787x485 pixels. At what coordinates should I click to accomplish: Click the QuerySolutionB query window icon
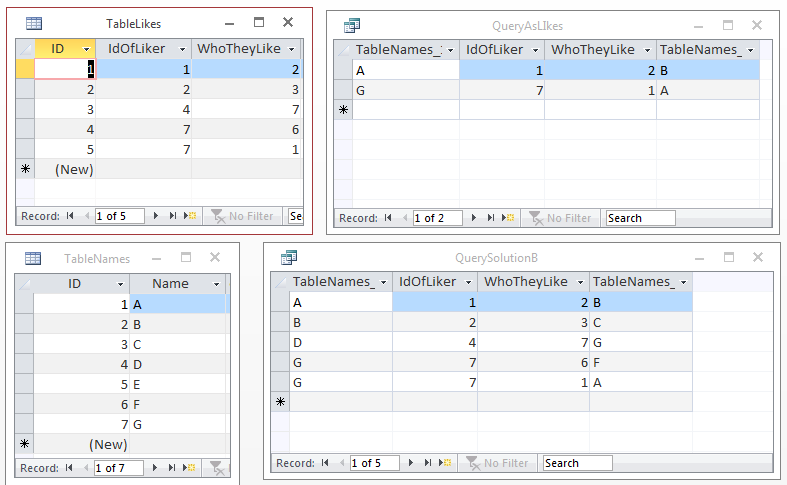[289, 257]
